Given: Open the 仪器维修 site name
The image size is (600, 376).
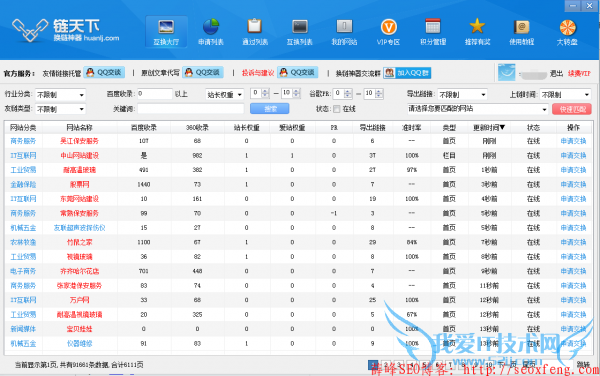Looking at the screenshot, I should pyautogui.click(x=79, y=343).
